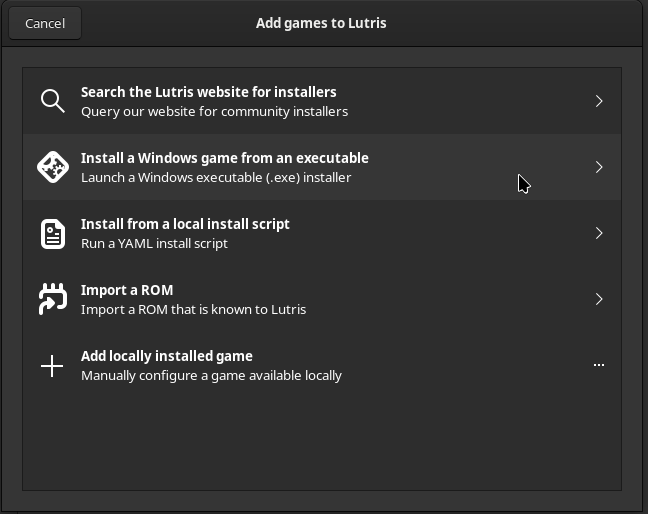The image size is (648, 514).
Task: Click the ellipsis on Add locally installed game
Action: 599,365
